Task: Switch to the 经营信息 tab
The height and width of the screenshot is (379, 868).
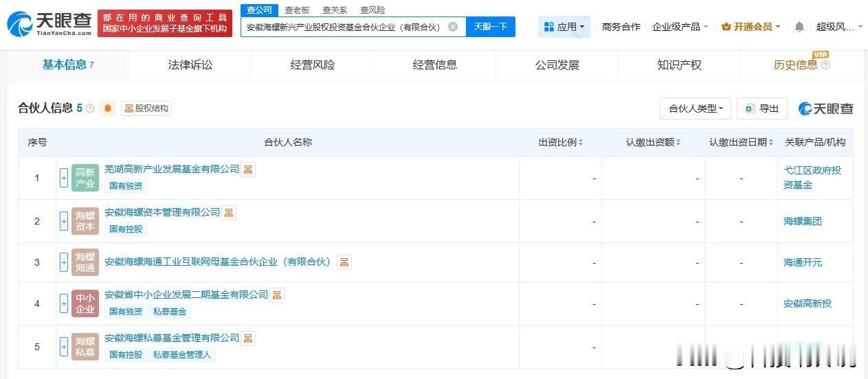Action: [x=435, y=65]
